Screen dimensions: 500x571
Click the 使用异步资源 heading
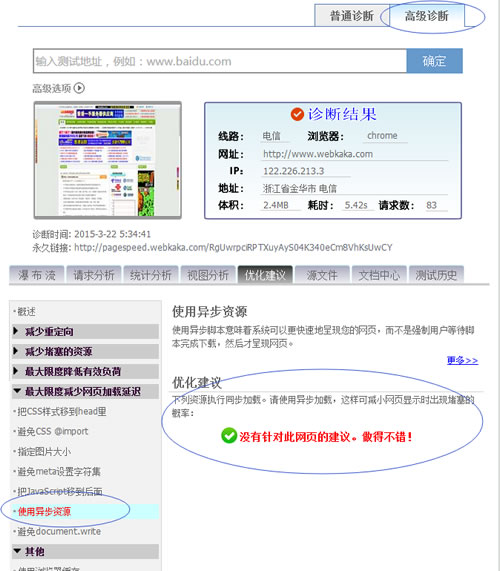pyautogui.click(x=210, y=312)
